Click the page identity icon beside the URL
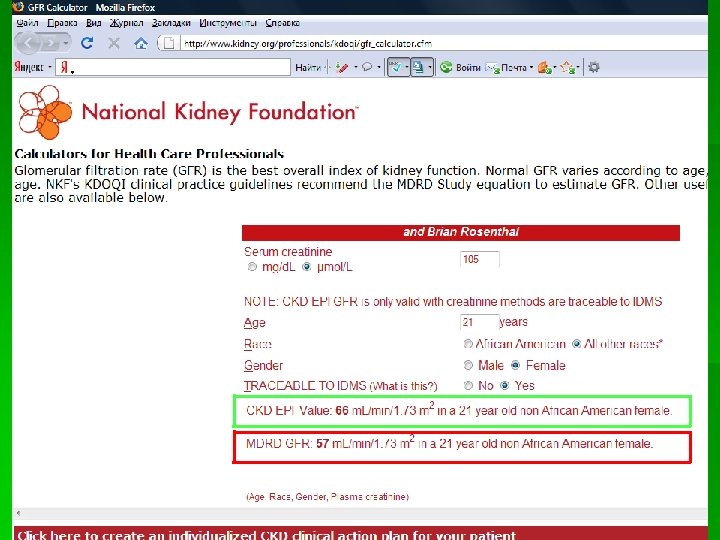The width and height of the screenshot is (720, 540). (x=169, y=44)
